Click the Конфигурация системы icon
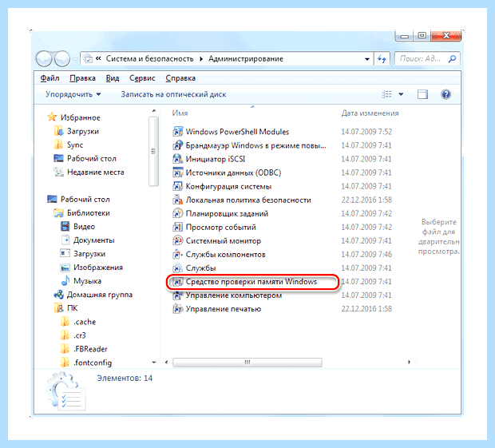 [x=177, y=186]
